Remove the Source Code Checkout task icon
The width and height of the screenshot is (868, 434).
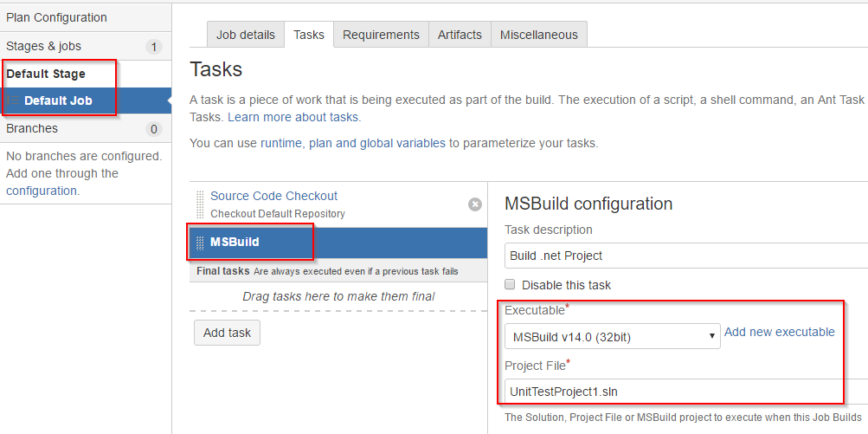pyautogui.click(x=474, y=204)
